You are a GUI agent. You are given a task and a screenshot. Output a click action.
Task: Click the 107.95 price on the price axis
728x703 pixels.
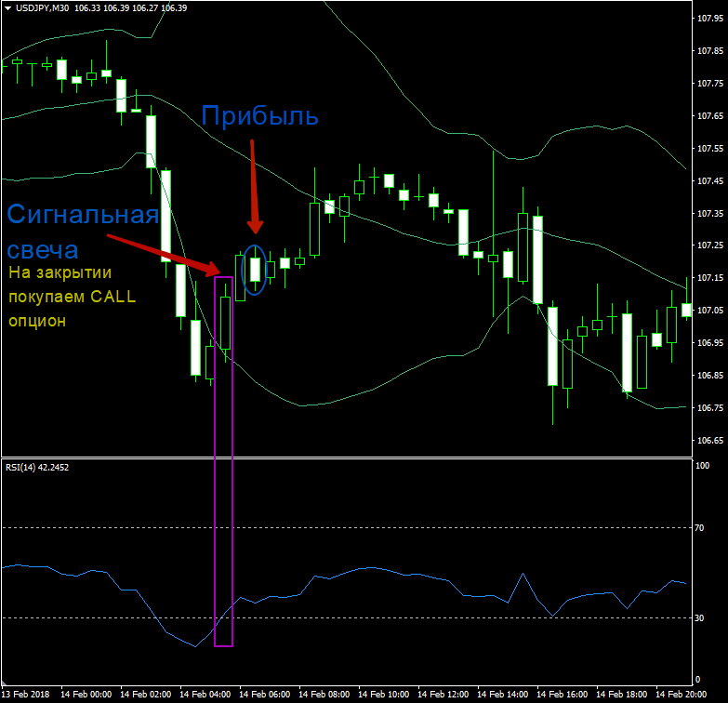709,19
